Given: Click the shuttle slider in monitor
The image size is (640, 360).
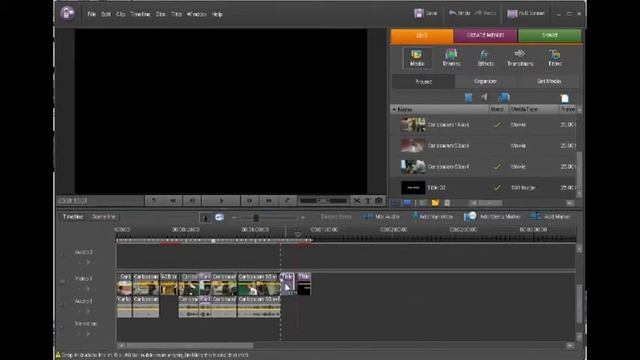Looking at the screenshot, I should click(323, 200).
